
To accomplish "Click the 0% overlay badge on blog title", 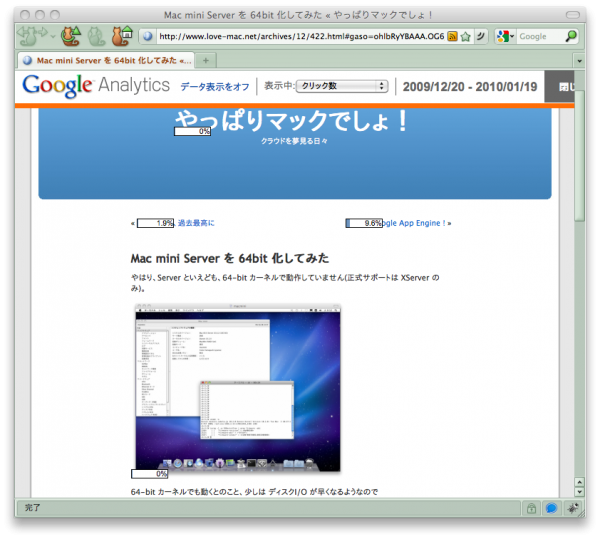I will click(192, 131).
